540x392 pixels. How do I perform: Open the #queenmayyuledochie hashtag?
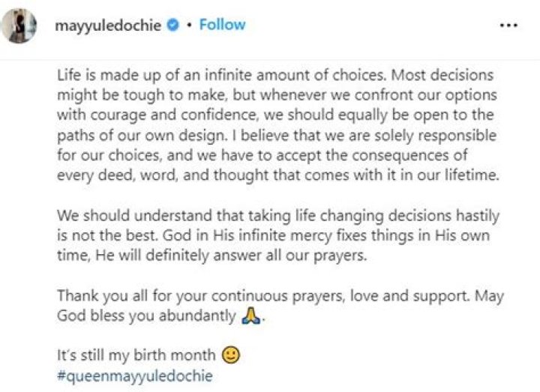point(134,375)
